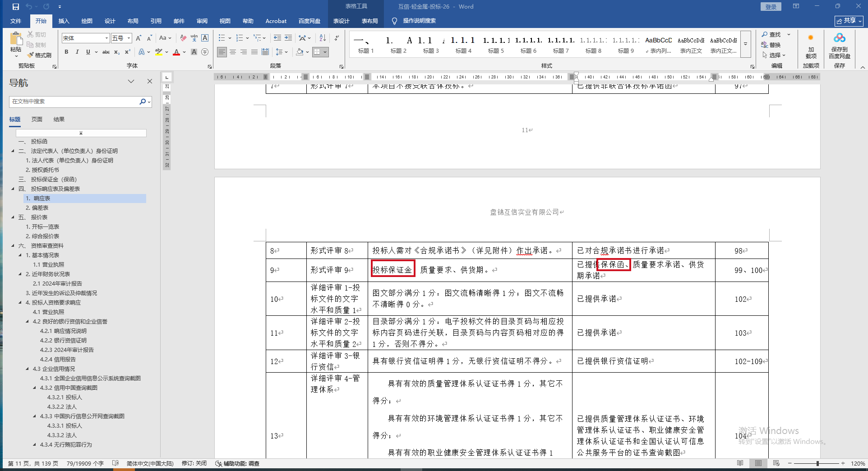Jump to 4.2.2 银行资信证明 heading
Screen dimensions: 868x471
tap(63, 341)
